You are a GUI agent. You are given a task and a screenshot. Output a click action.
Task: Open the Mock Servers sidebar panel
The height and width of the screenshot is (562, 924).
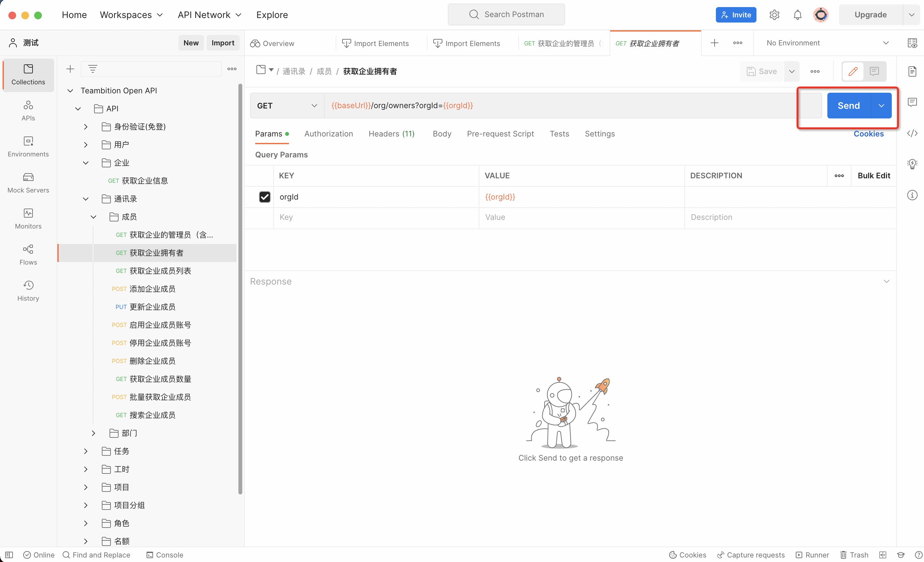pyautogui.click(x=28, y=183)
